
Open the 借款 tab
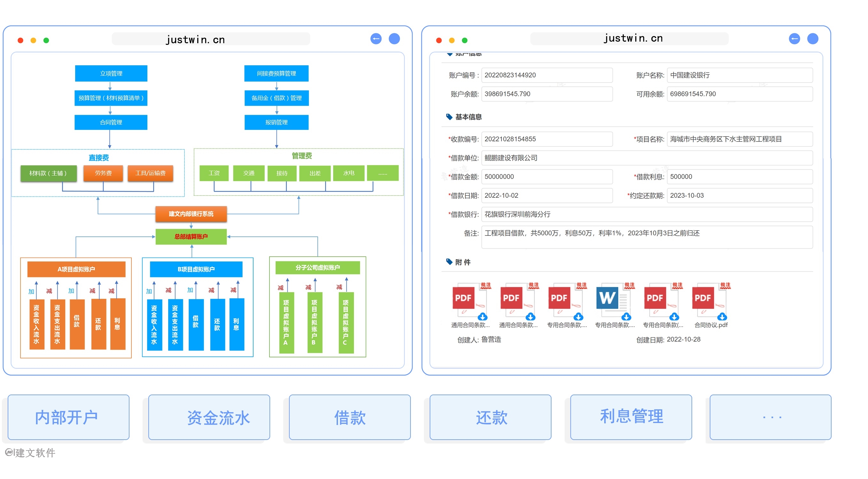(x=349, y=417)
